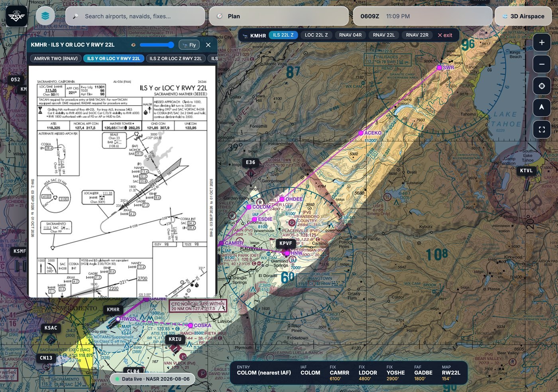Click the search magnifier icon
Screen dimensions: 558x392
coord(75,16)
